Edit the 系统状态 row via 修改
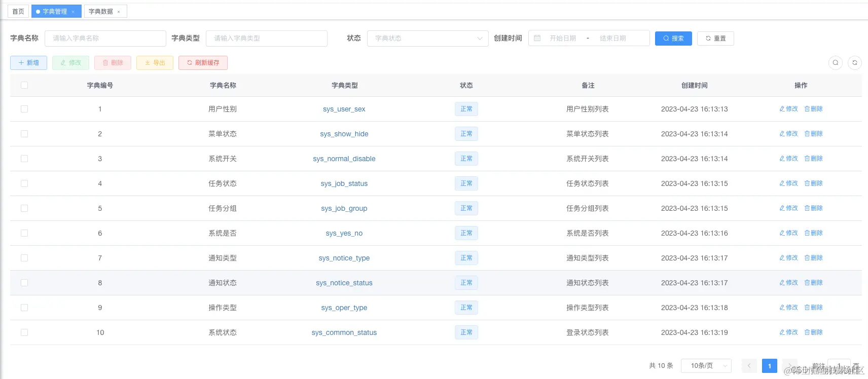The image size is (868, 379). pos(788,332)
